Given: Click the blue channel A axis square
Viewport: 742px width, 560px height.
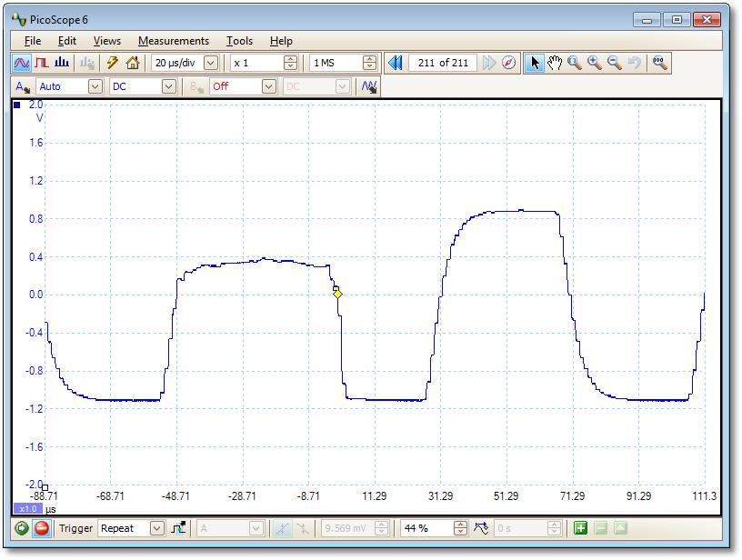Looking at the screenshot, I should pos(17,105).
